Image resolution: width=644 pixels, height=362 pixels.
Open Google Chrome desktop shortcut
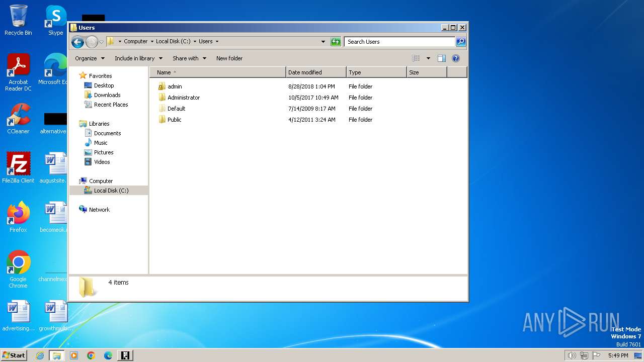tap(18, 269)
